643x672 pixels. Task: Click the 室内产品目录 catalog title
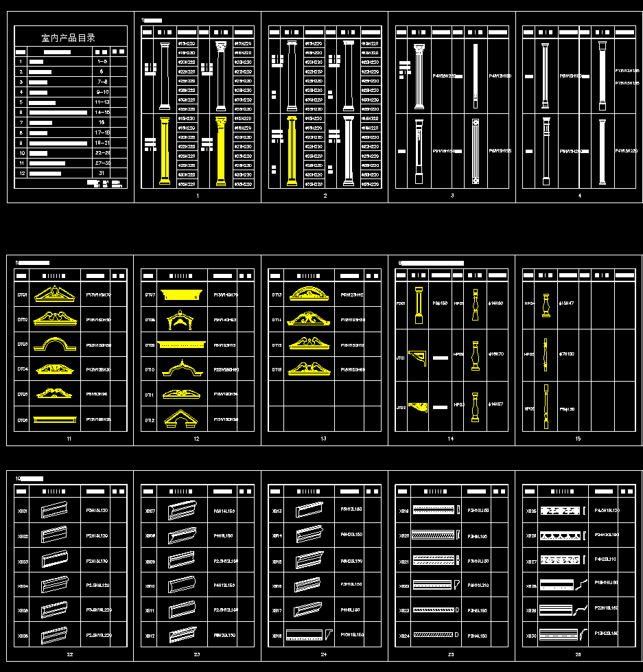coord(68,38)
